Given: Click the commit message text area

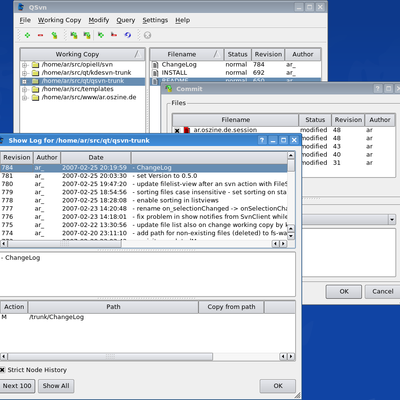Looking at the screenshot, I should [349, 252].
